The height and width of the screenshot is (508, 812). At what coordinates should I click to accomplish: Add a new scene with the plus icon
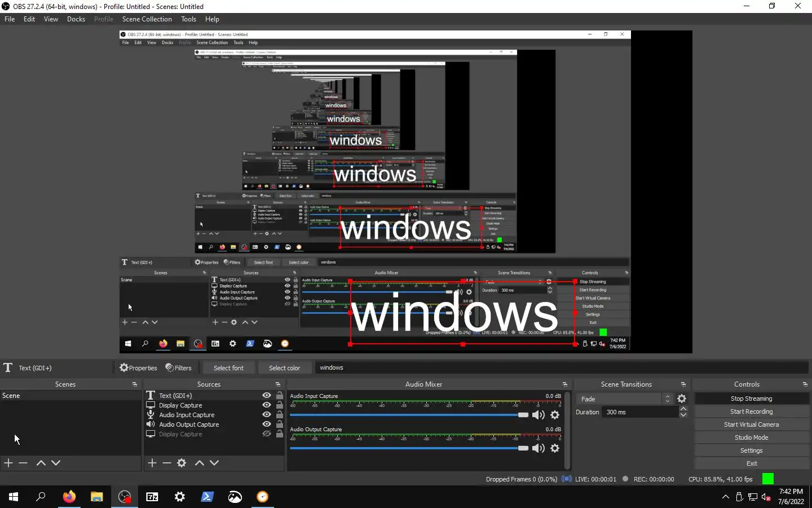click(8, 463)
